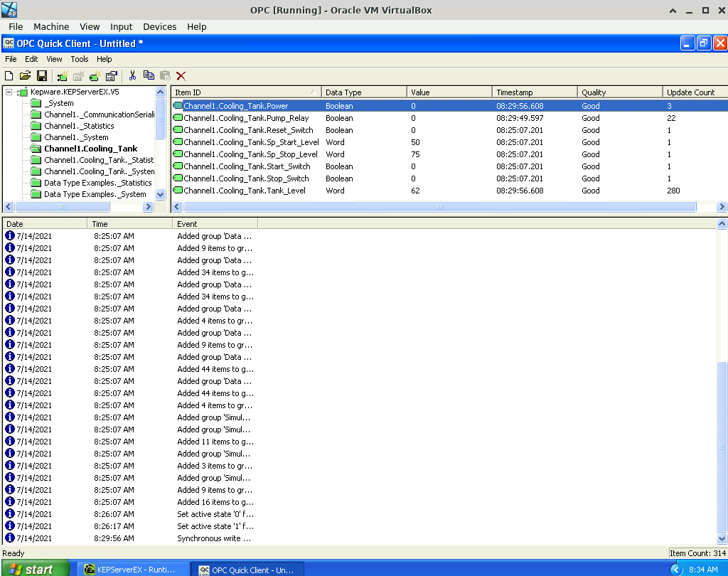Image resolution: width=728 pixels, height=576 pixels.
Task: Click the item list horizontal scrollbar thumb
Action: point(440,207)
